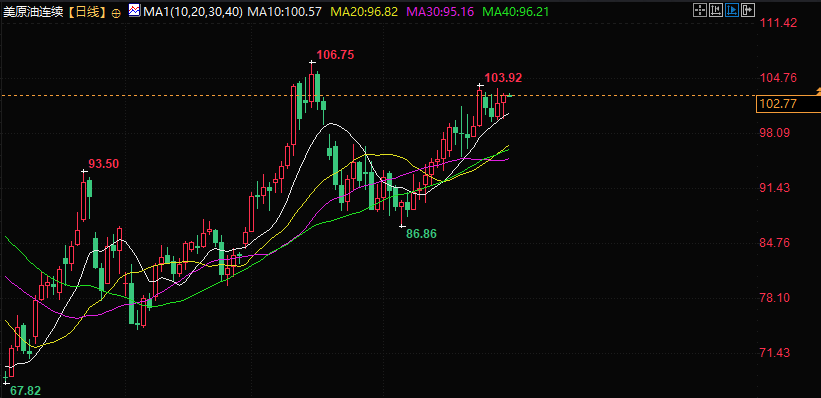
Task: Click the 86.86 low price label
Action: coord(421,234)
